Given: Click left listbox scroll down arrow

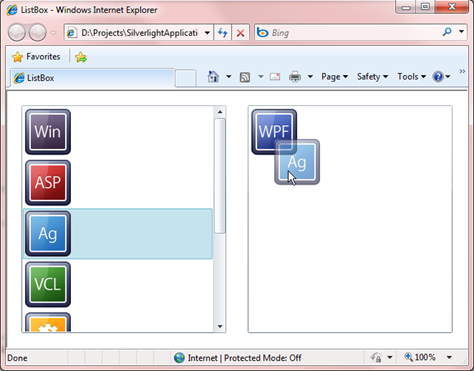Looking at the screenshot, I should (x=220, y=326).
